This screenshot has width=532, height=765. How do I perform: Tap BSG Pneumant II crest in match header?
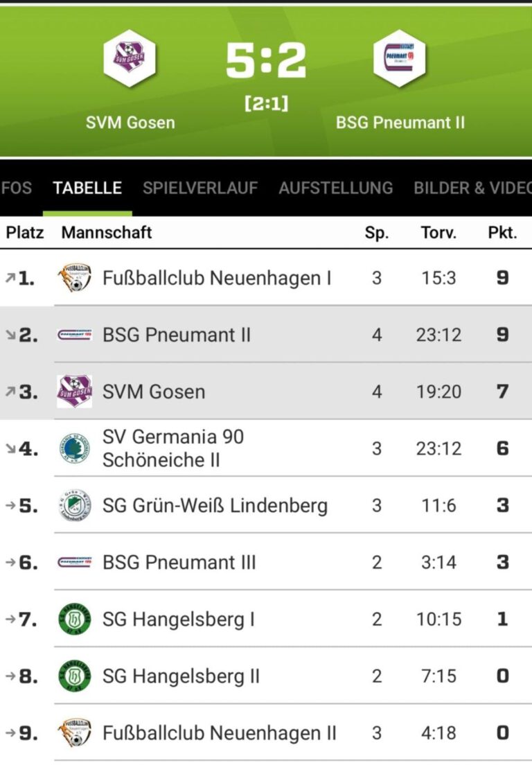(399, 58)
